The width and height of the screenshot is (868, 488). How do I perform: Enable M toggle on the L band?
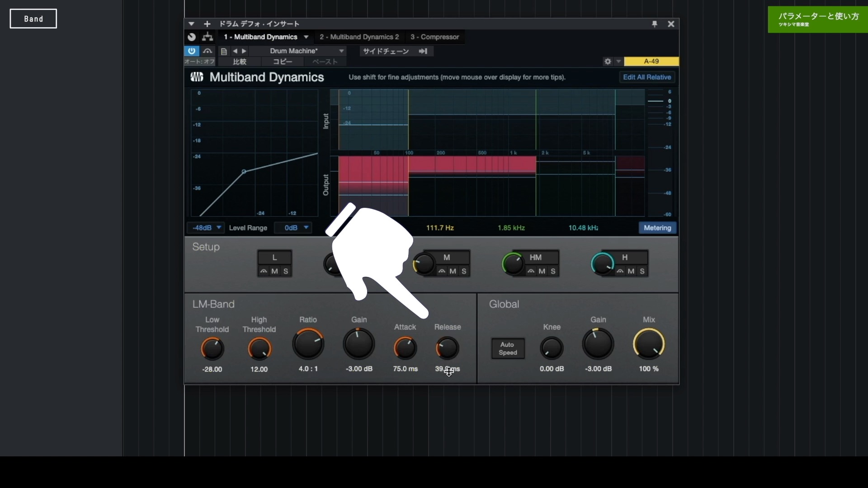[274, 272]
